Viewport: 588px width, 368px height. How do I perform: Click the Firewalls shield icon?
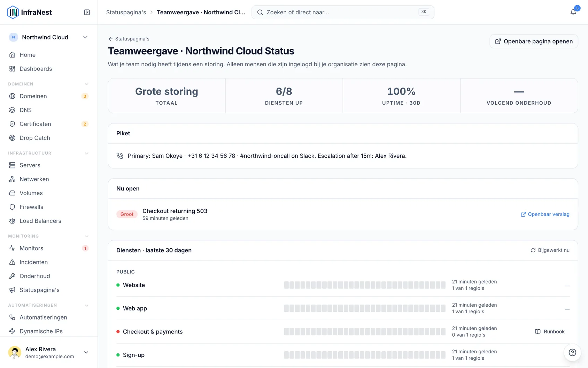point(12,207)
